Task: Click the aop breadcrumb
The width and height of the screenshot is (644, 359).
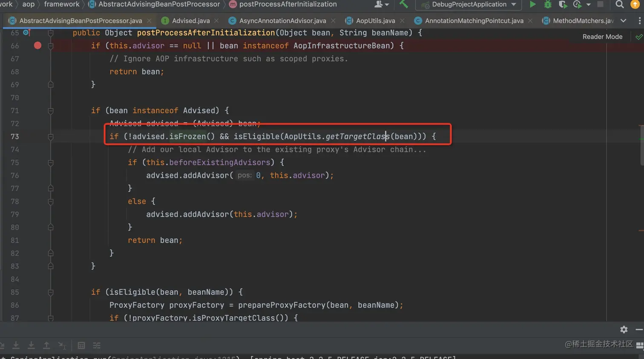Action: pos(28,4)
